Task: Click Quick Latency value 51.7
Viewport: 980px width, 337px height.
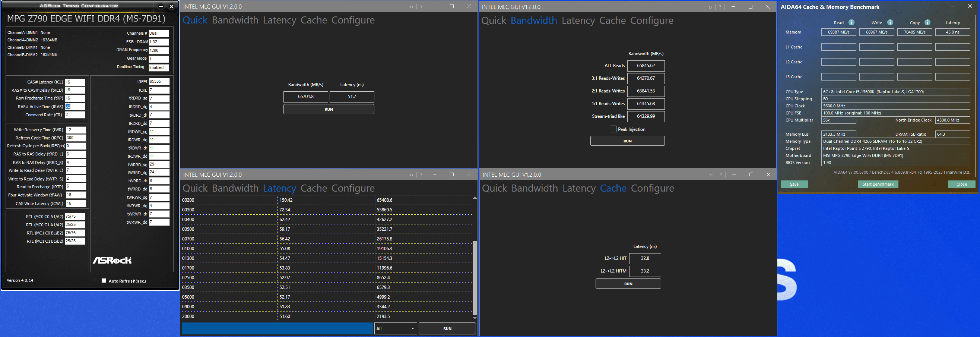Action: [x=352, y=97]
